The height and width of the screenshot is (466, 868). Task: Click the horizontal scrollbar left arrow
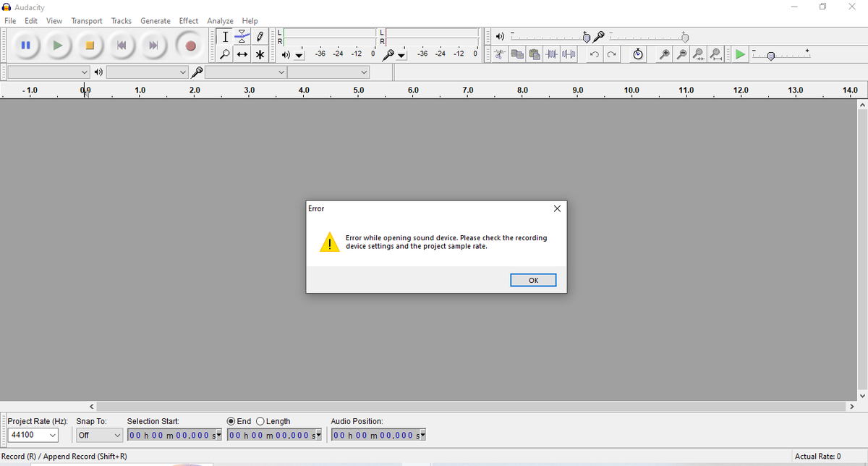(92, 406)
